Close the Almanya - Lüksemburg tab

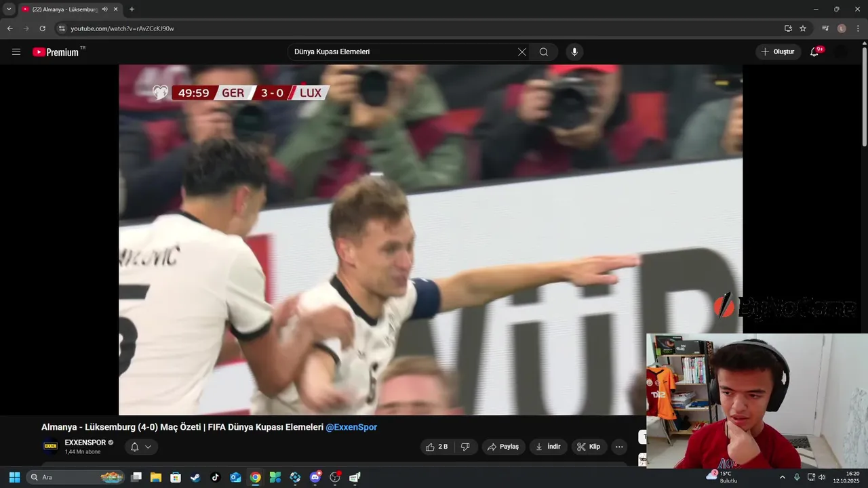click(116, 9)
